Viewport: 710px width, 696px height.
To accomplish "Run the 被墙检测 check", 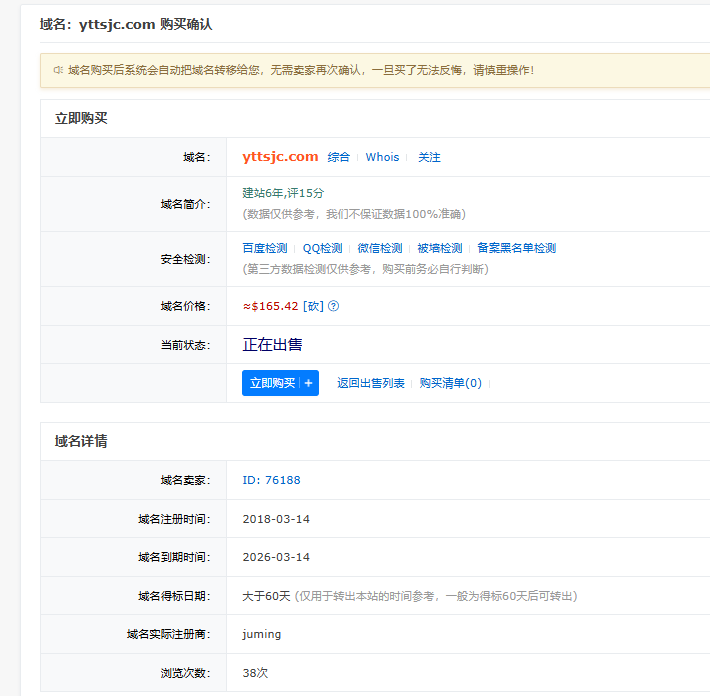I will (x=440, y=248).
